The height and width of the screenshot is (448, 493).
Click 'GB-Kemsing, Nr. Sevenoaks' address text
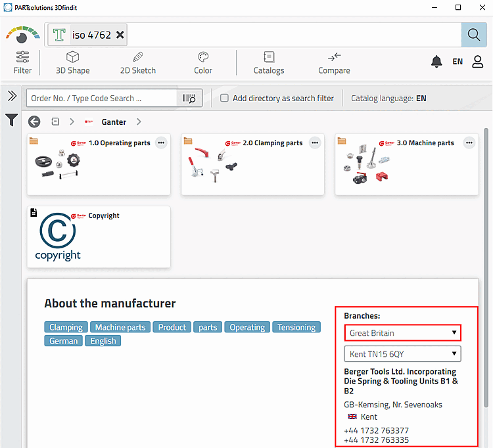click(393, 405)
